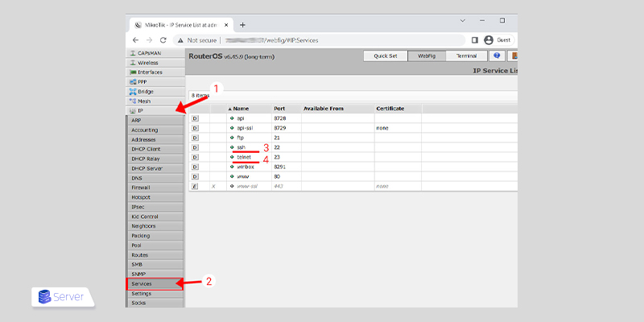This screenshot has width=644, height=322.
Task: Disable the ssh service D button
Action: [x=195, y=147]
